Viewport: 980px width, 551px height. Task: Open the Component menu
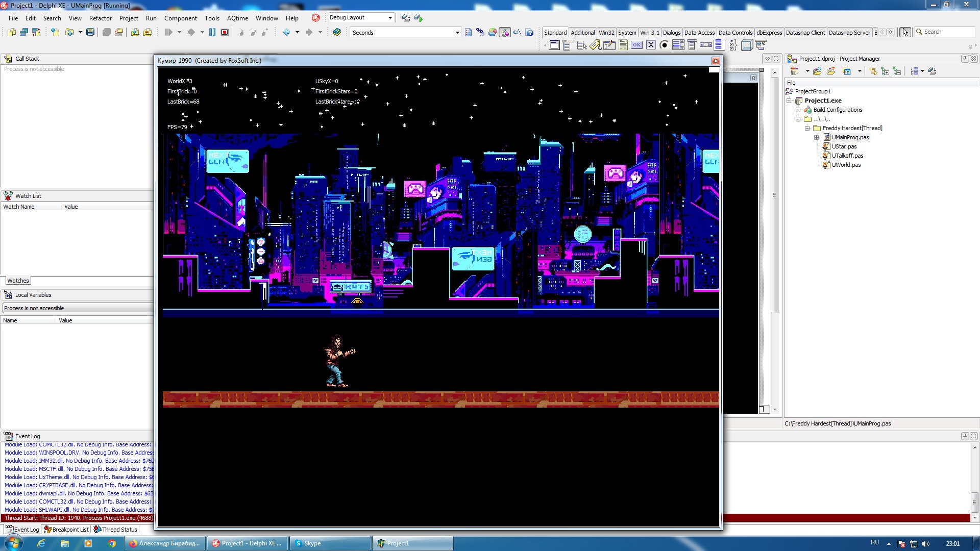pos(180,18)
